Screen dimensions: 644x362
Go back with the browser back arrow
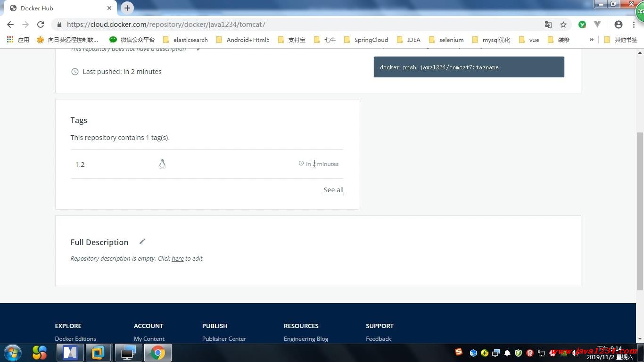(x=10, y=25)
